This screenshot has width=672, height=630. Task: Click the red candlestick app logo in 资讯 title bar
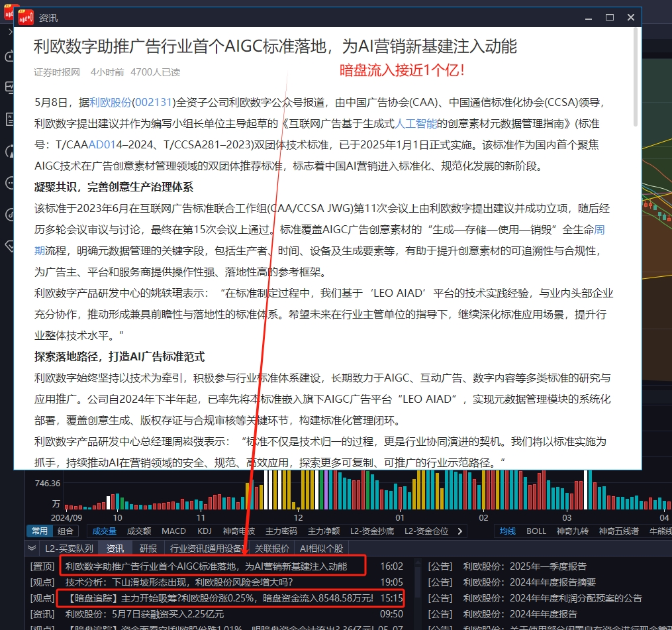26,18
